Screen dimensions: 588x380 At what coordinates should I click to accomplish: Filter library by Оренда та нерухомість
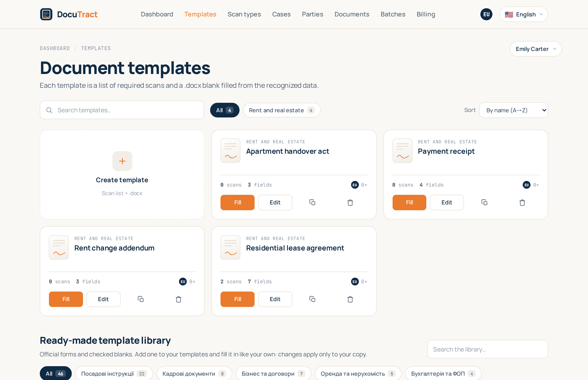[x=358, y=373]
